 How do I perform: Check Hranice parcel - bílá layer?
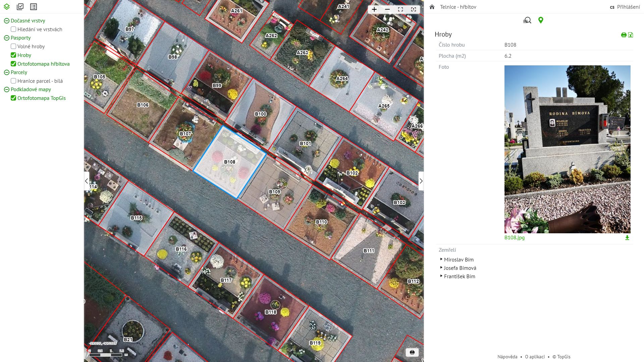[x=13, y=81]
